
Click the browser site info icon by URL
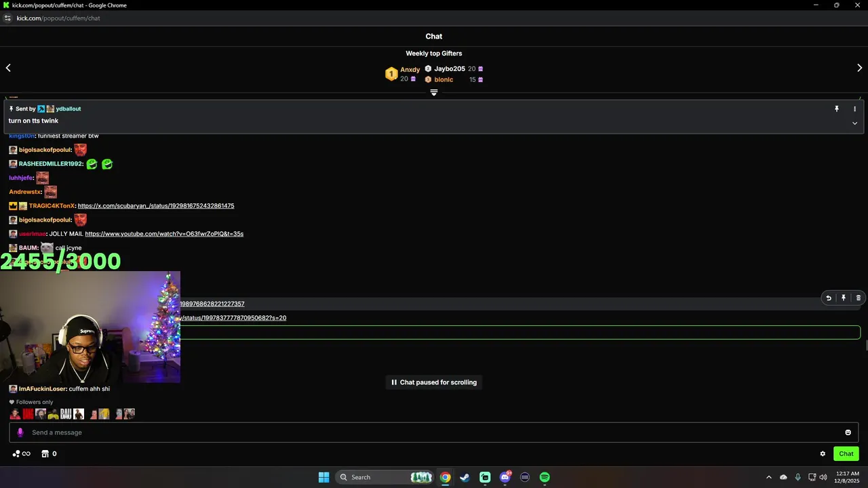coord(7,18)
